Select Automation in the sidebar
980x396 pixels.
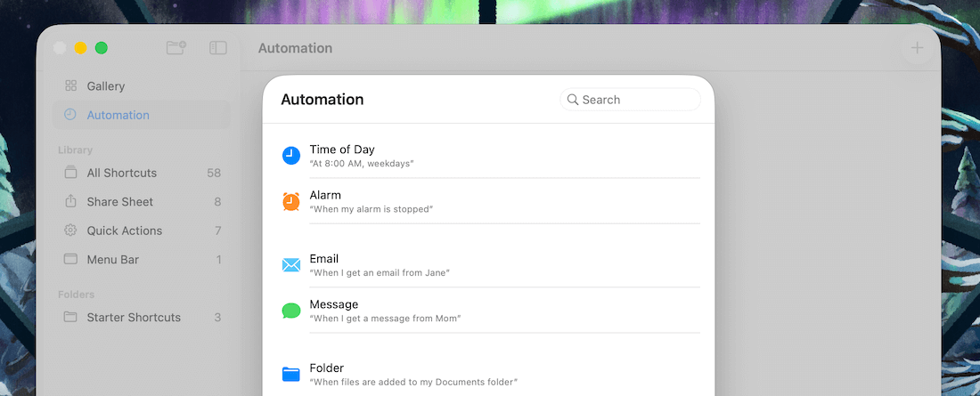point(118,115)
